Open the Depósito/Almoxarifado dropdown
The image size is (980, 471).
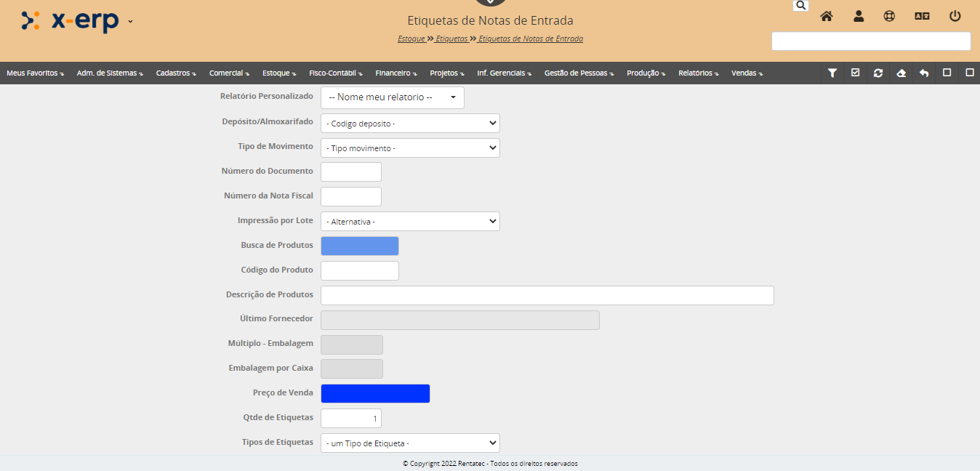tap(410, 124)
